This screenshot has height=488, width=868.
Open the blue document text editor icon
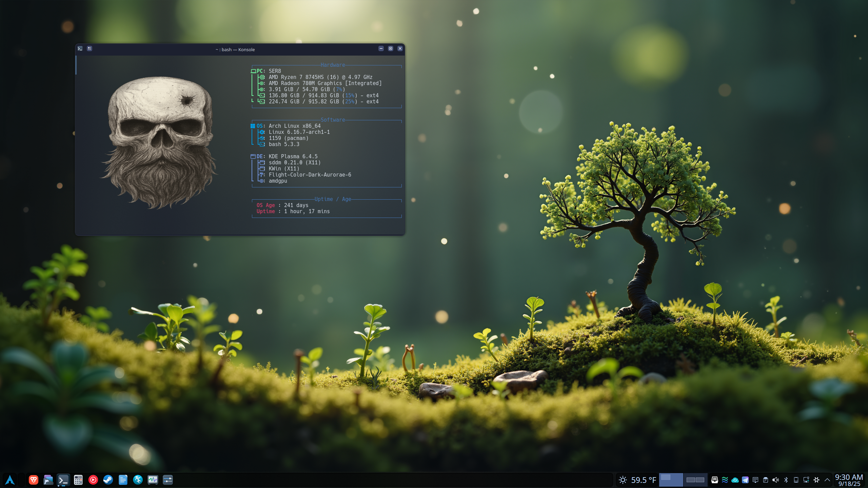(x=123, y=480)
